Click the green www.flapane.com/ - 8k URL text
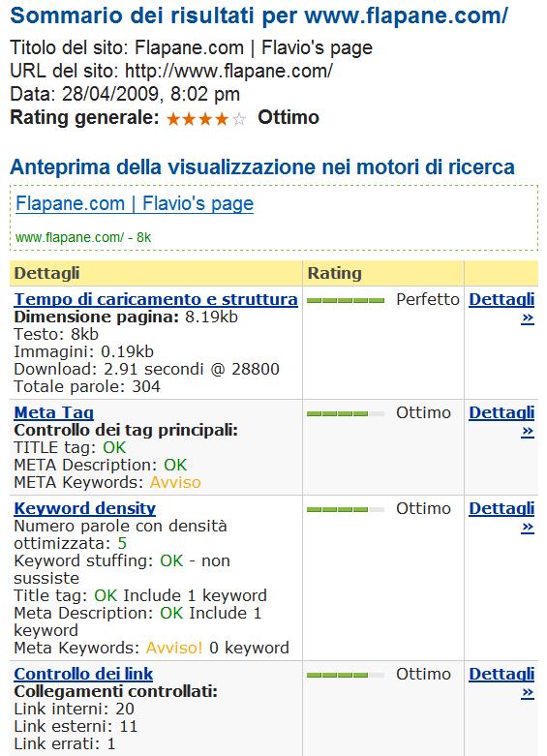Screen dimensions: 547x756 coord(83,237)
